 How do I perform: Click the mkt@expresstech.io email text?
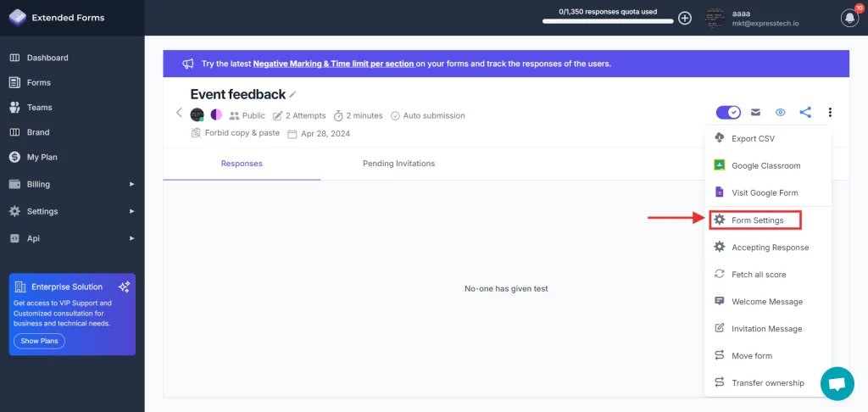765,24
